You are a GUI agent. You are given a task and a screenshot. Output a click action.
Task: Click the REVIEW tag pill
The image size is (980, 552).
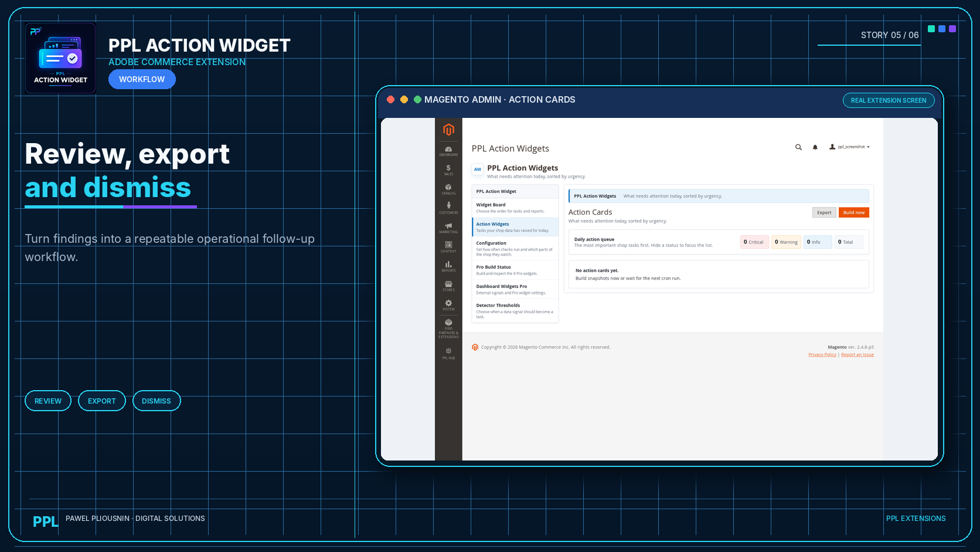pos(48,401)
